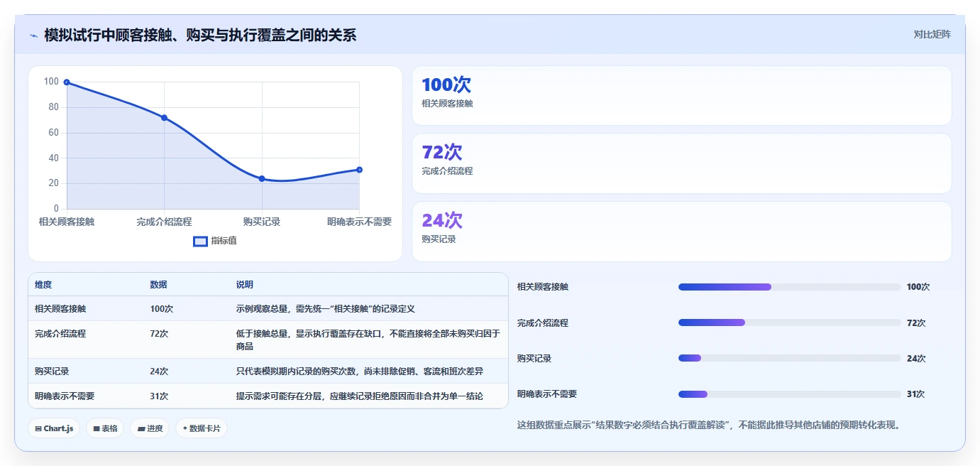This screenshot has width=980, height=466.
Task: Click the 对比矩阵 label in header
Action: click(932, 34)
